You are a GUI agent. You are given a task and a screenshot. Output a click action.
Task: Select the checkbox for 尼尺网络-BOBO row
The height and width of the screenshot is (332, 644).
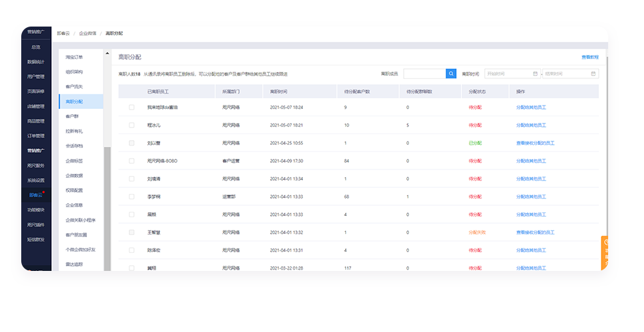[131, 161]
